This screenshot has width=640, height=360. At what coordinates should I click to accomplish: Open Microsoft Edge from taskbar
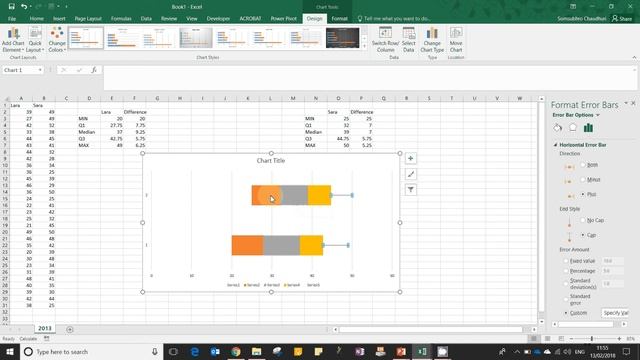tap(195, 351)
